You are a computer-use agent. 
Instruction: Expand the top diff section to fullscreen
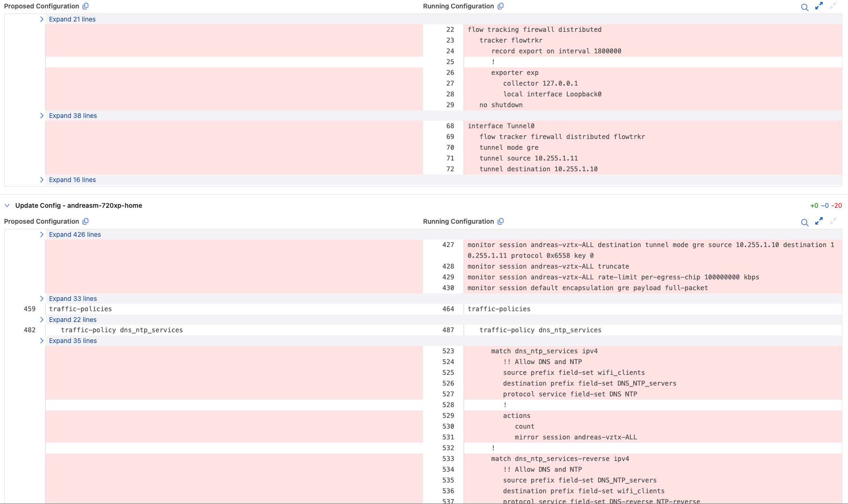pyautogui.click(x=819, y=6)
